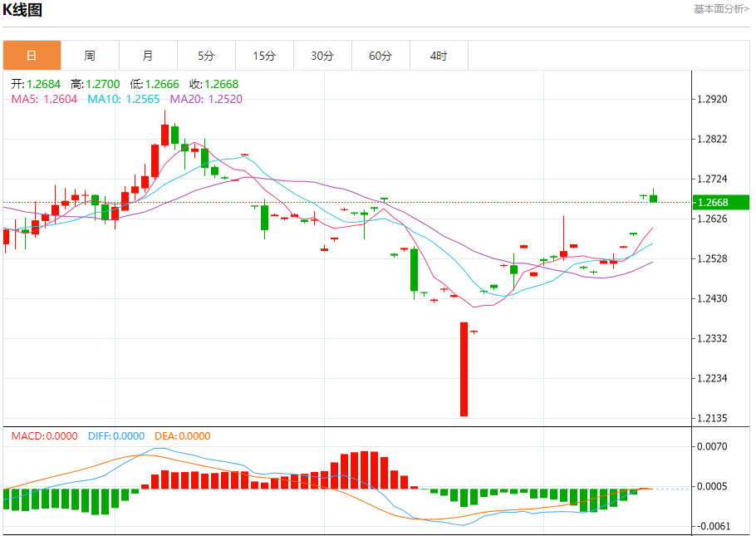Click the low price 1.2666
This screenshot has height=536, width=756.
tap(162, 84)
